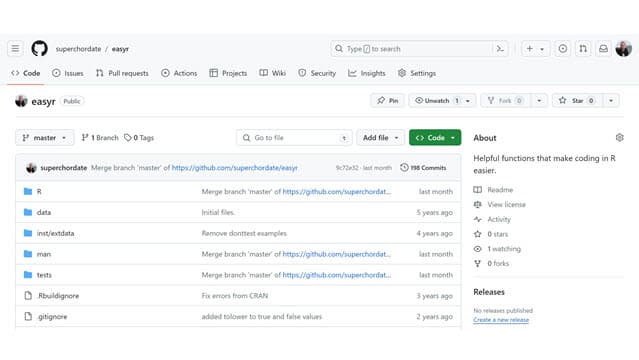Click the Unwatch button
639x360 pixels.
coord(437,101)
